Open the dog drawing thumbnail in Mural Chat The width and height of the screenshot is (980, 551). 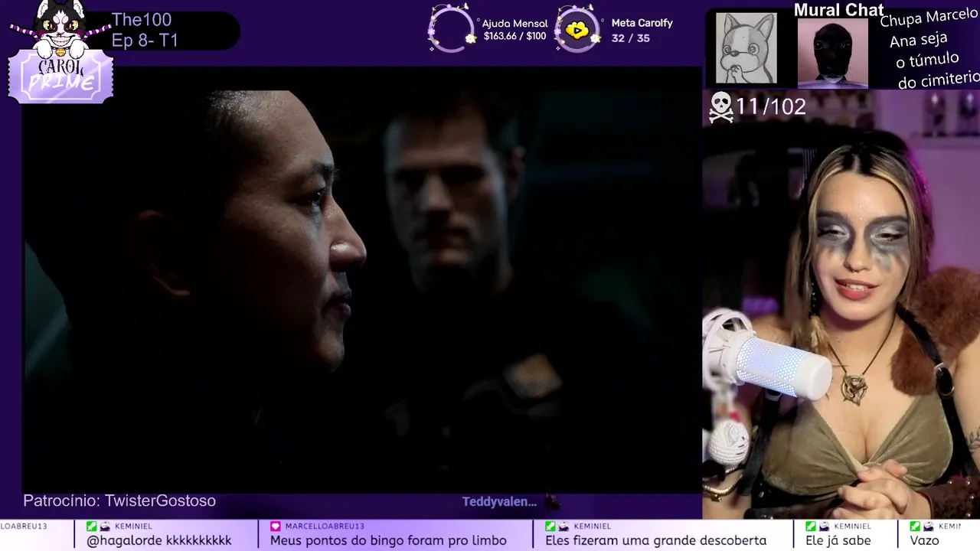[746, 48]
